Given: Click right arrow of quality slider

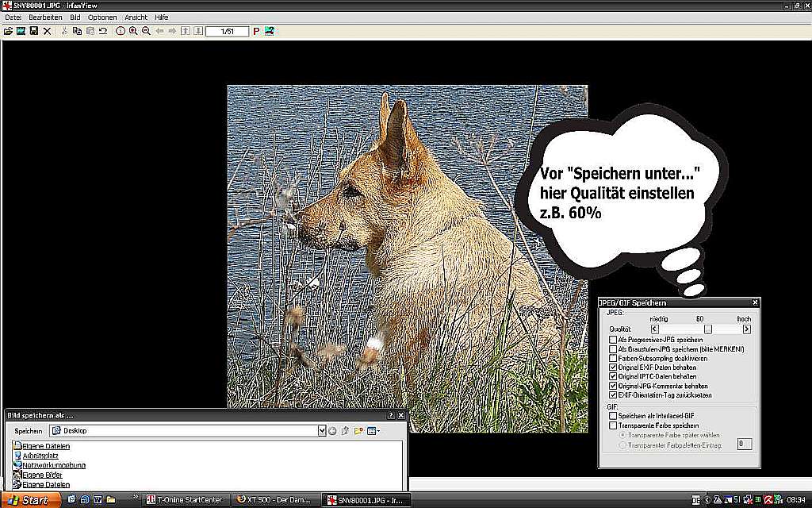Looking at the screenshot, I should pos(746,329).
